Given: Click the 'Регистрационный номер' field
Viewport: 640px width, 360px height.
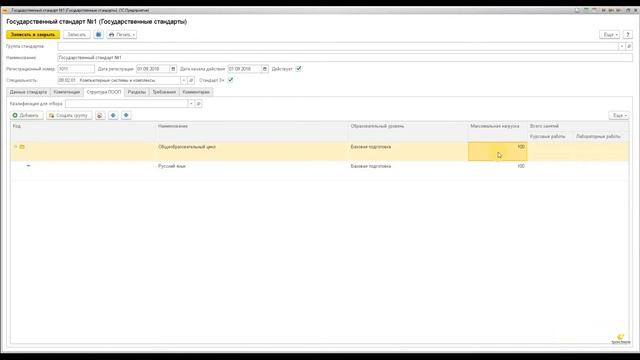Looking at the screenshot, I should pos(76,69).
